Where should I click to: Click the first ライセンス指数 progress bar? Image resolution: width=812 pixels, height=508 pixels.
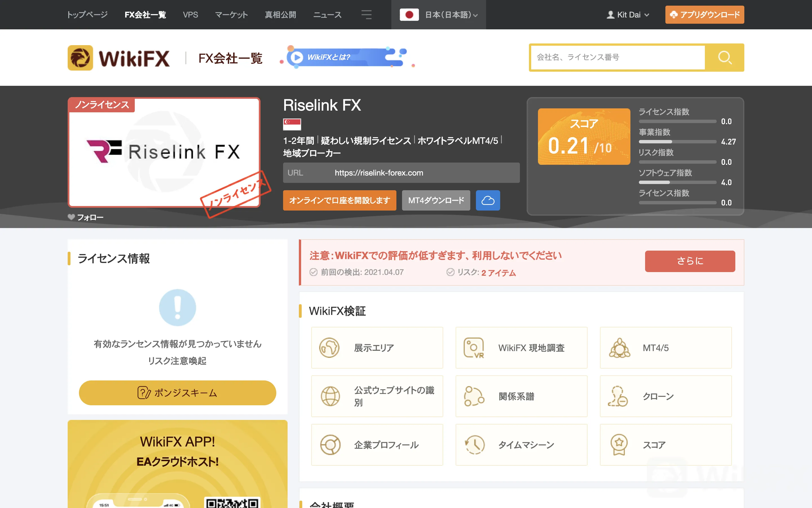click(x=678, y=121)
